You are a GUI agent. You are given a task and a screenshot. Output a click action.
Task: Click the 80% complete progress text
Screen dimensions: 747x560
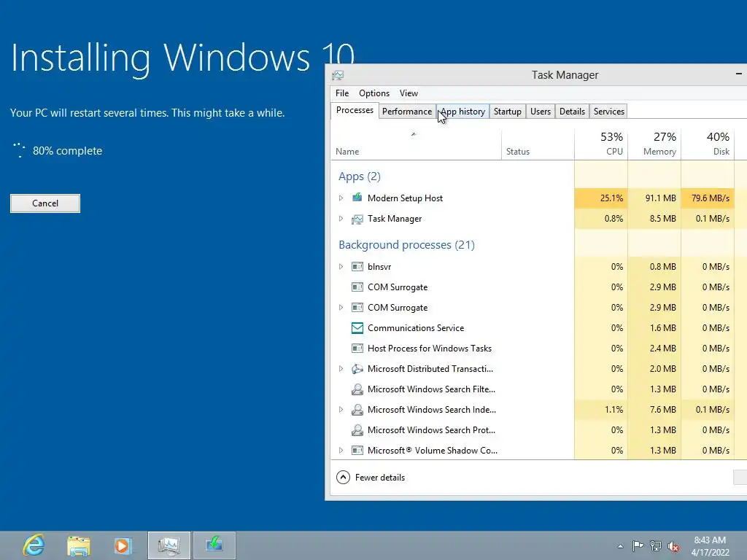click(x=67, y=151)
